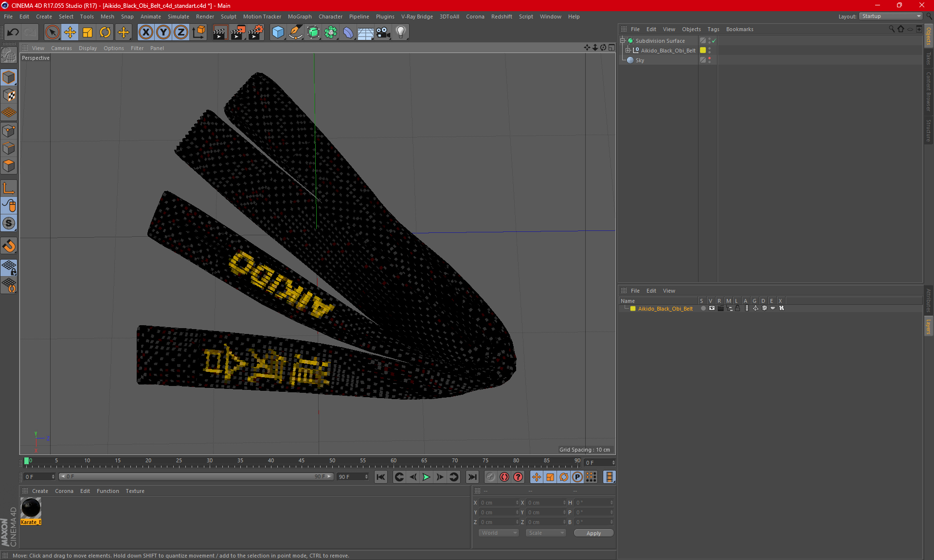Go to start of animation
The height and width of the screenshot is (560, 934).
(x=381, y=477)
